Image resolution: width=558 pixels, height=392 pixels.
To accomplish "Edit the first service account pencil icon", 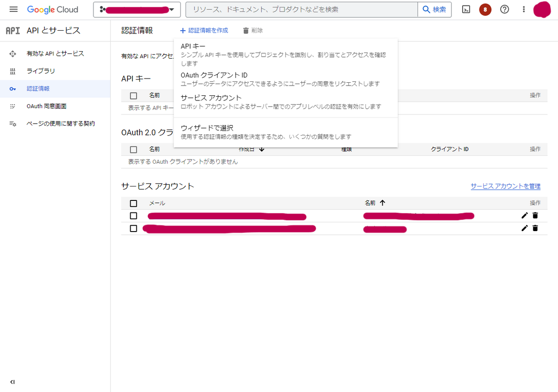I will click(525, 215).
